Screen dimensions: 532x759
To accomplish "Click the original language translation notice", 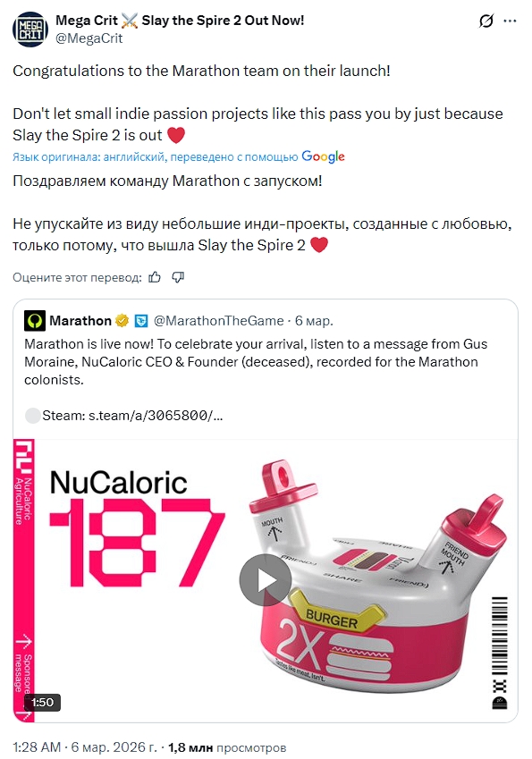I will [155, 156].
